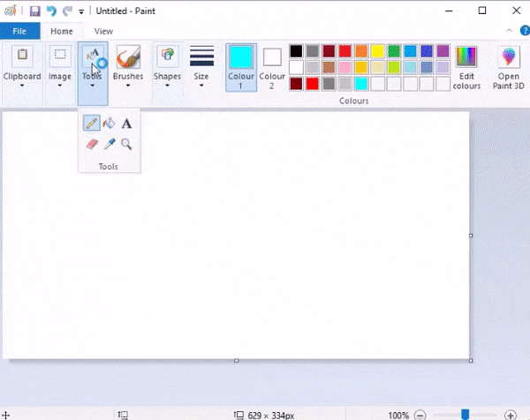Open the File menu
The image size is (530, 420).
tap(19, 31)
